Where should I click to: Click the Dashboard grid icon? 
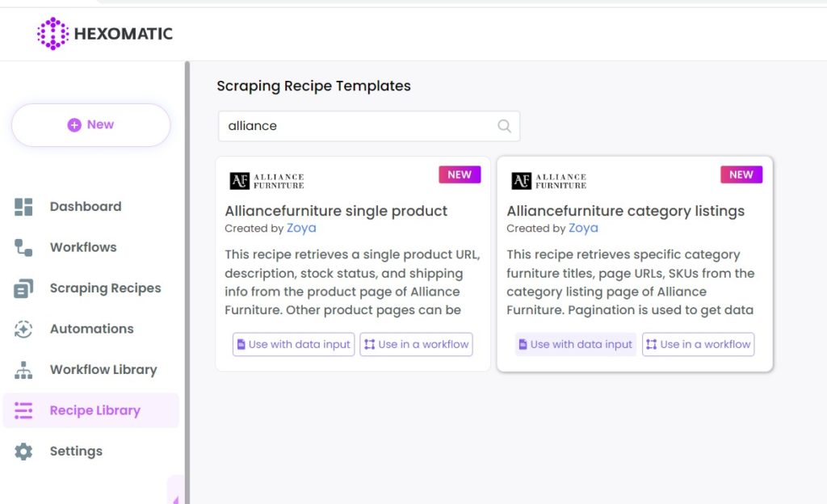[x=23, y=207]
